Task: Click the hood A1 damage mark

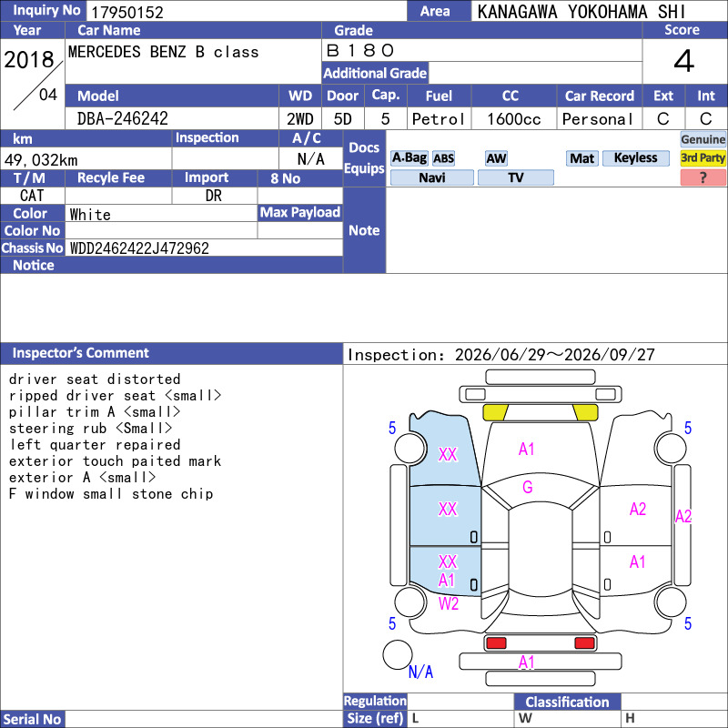Action: [x=527, y=449]
